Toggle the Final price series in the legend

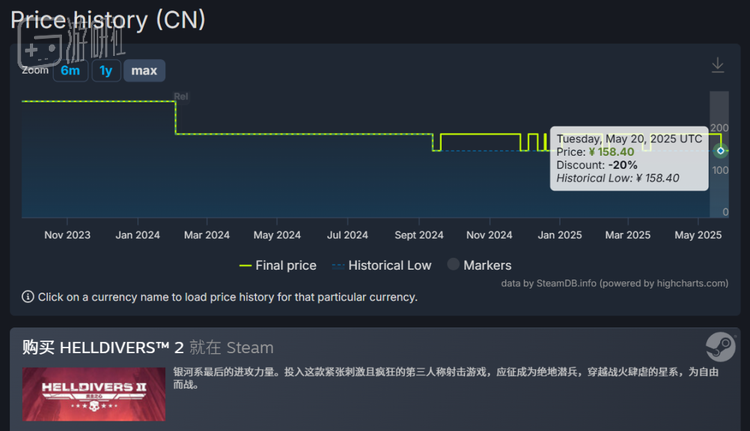tap(278, 265)
